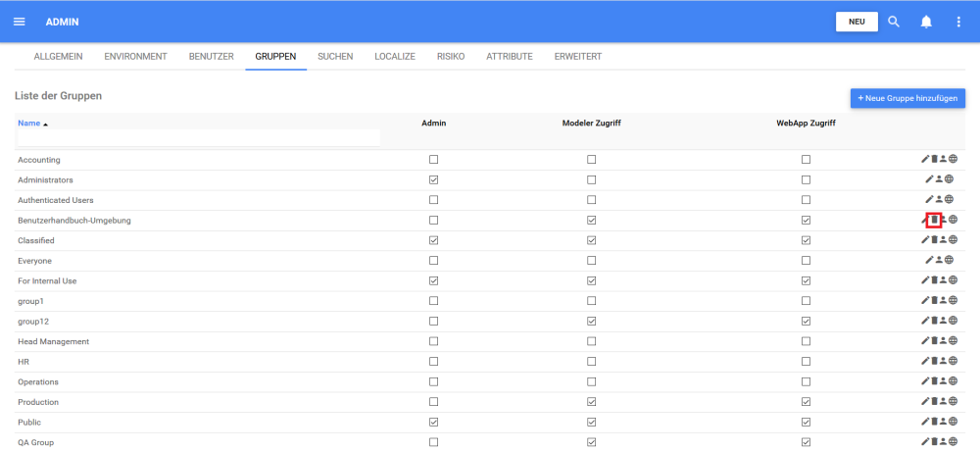The width and height of the screenshot is (980, 452).
Task: Click the globe icon for Classified group
Action: point(952,240)
